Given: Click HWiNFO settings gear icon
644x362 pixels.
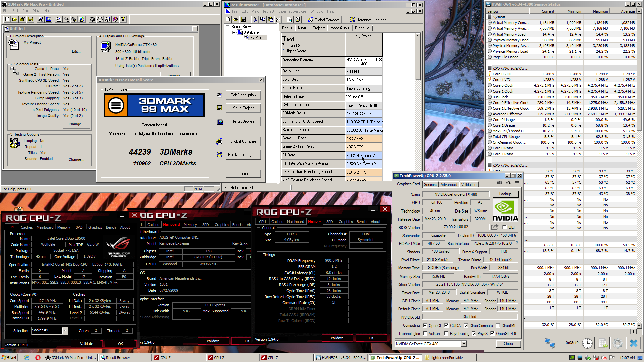Looking at the screenshot, I should [x=618, y=343].
